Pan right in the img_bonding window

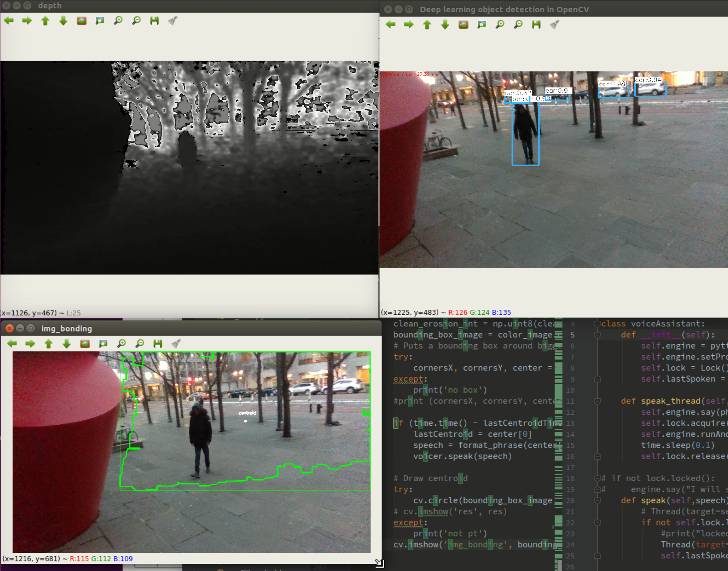click(30, 344)
